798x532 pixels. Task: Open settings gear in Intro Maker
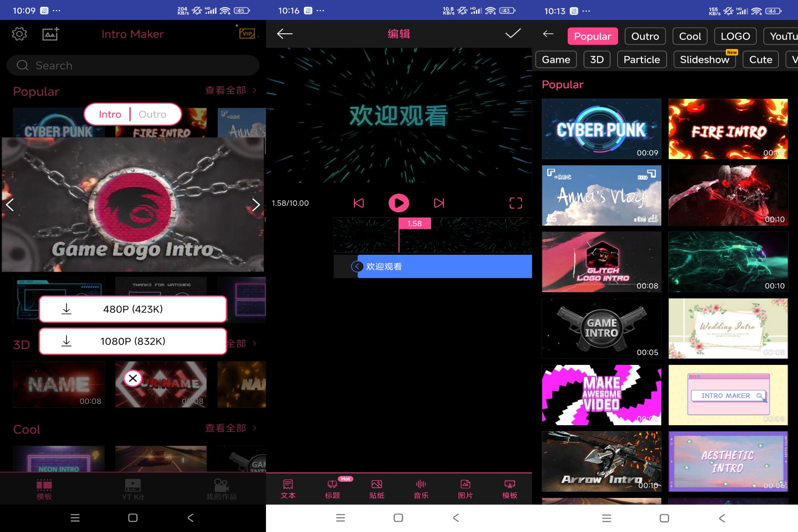[19, 34]
